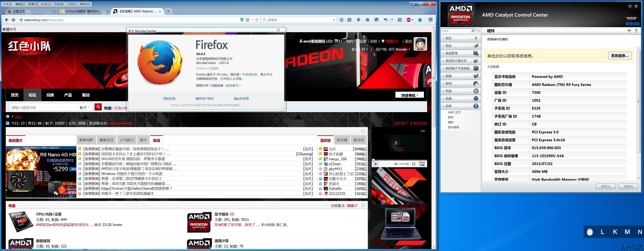Open 隐私权政策 link in About Firefox
This screenshot has width=644, height=251.
(x=241, y=99)
